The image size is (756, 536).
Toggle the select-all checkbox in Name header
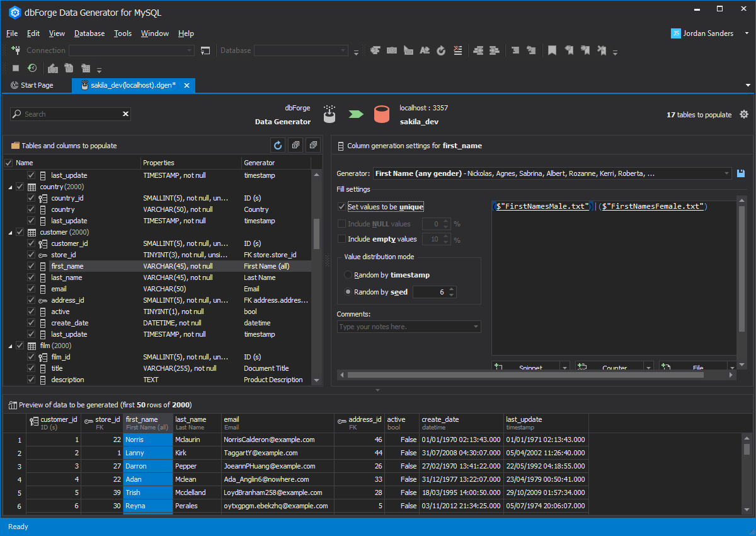point(9,163)
